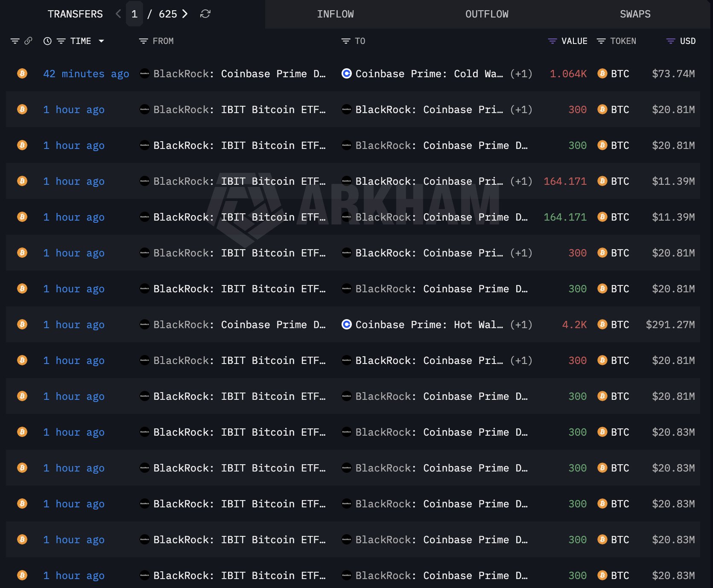
Task: Switch to the SWAPS tab
Action: click(x=635, y=14)
